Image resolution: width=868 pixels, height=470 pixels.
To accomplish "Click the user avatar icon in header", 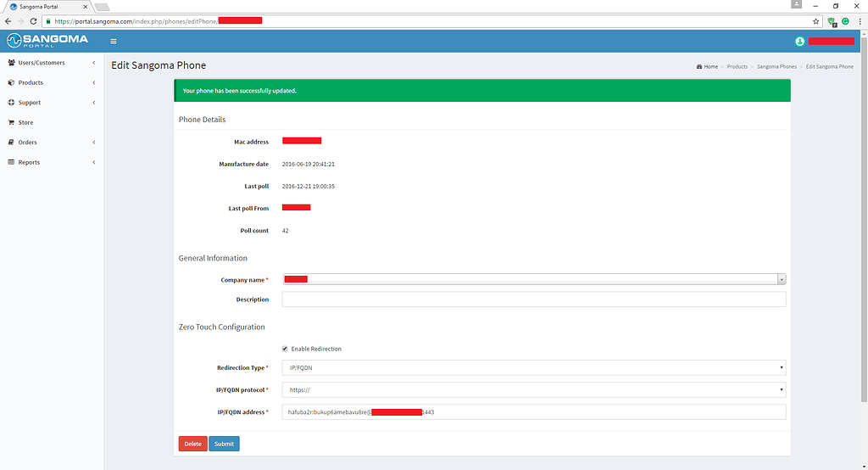I will (799, 41).
